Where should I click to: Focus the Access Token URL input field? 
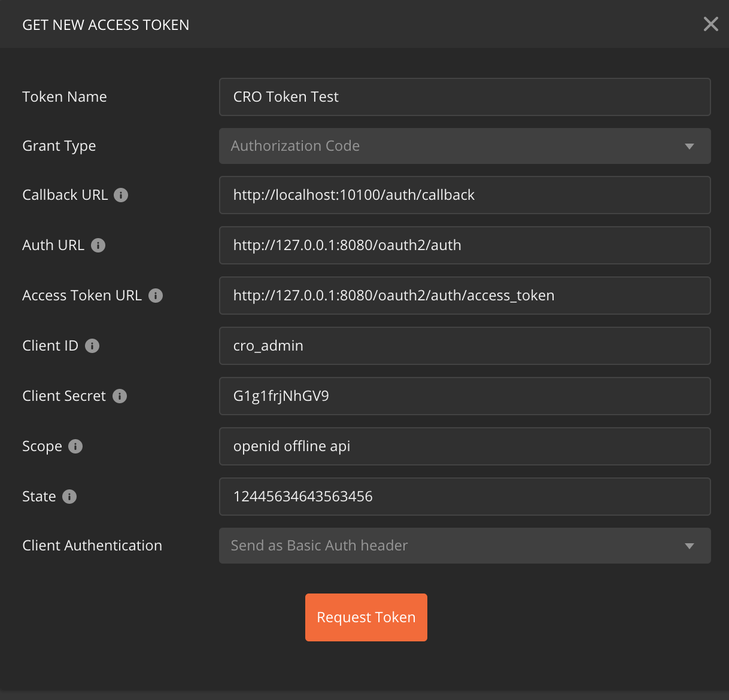tap(465, 296)
